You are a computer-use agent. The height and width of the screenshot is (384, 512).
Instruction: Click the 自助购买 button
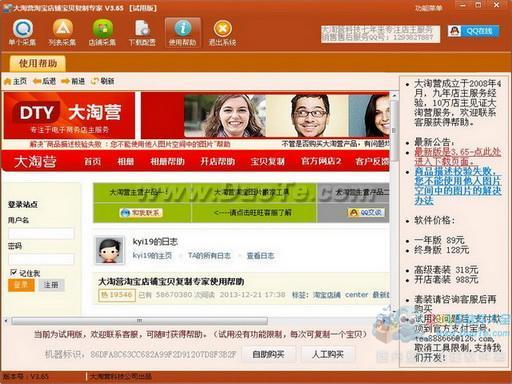[x=268, y=354]
